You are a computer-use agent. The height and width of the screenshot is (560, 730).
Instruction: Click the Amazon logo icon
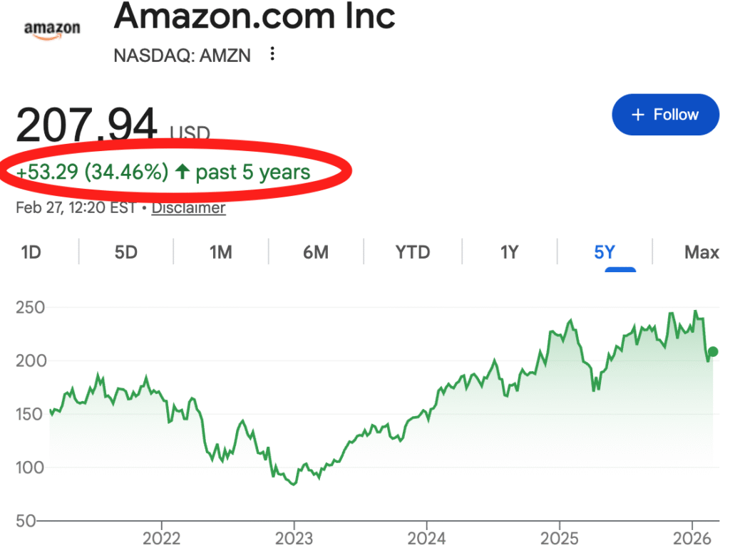tap(52, 29)
